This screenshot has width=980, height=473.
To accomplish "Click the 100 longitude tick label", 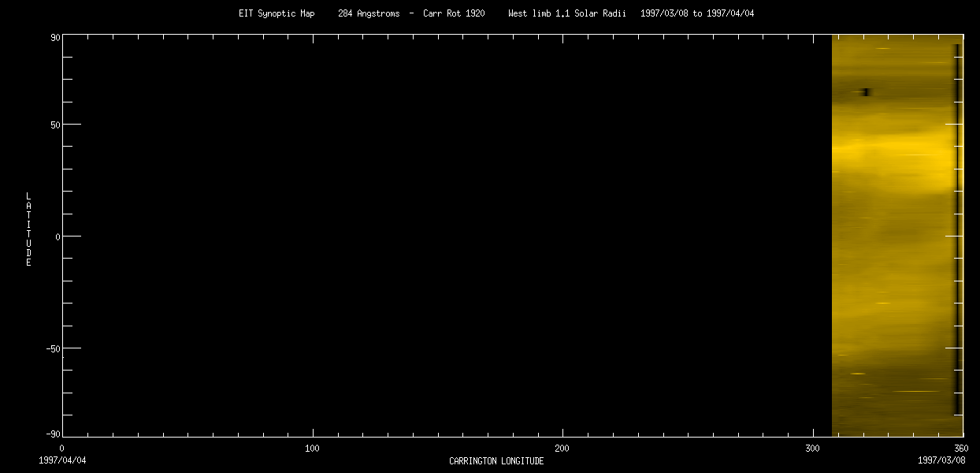I will coord(312,448).
